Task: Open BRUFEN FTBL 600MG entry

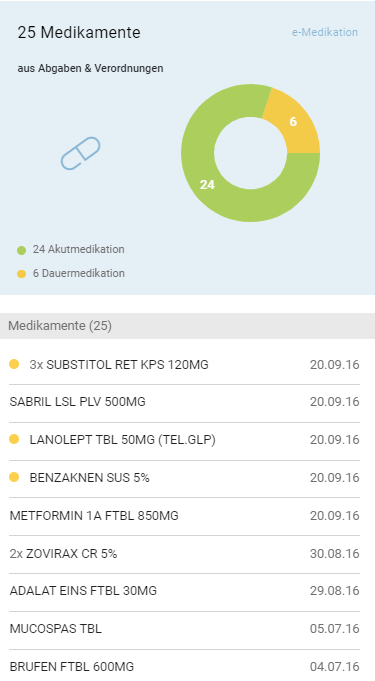Action: point(184,666)
